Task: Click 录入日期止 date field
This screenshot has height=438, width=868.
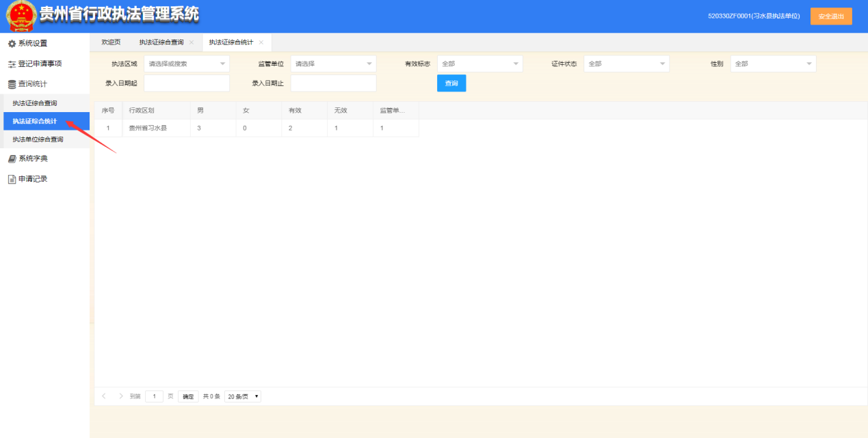Action: [333, 83]
